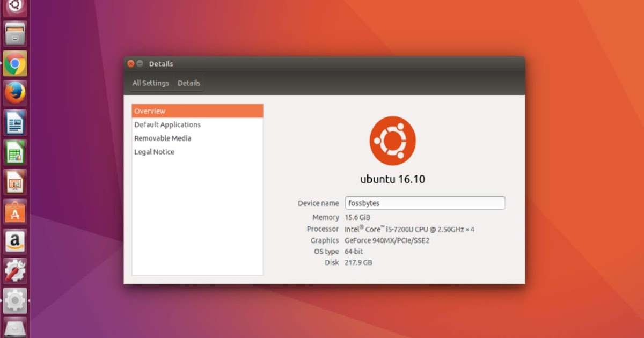Image resolution: width=644 pixels, height=338 pixels.
Task: Select Overview in the sidebar
Action: [197, 111]
